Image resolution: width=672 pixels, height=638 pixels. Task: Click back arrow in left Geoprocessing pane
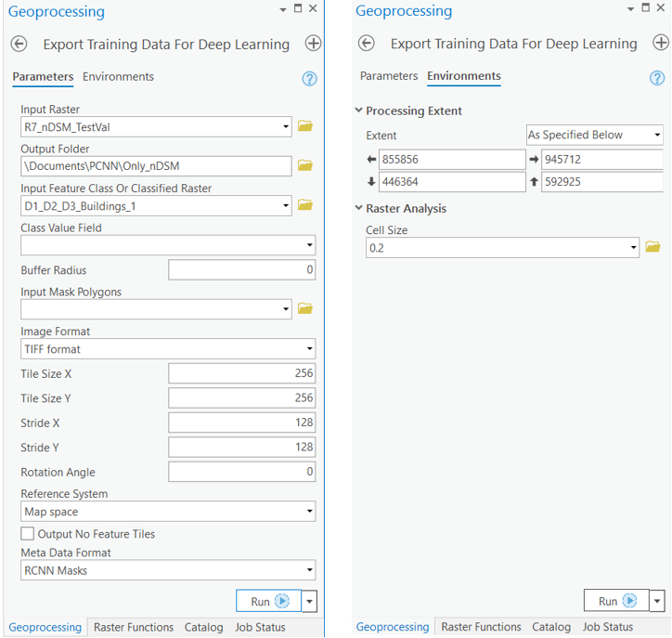[19, 44]
